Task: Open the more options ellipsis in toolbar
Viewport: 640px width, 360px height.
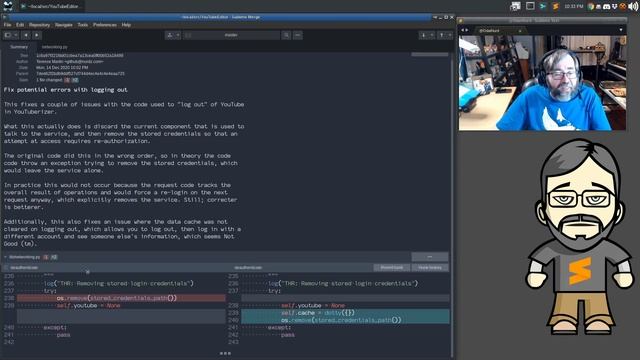Action: (x=298, y=36)
